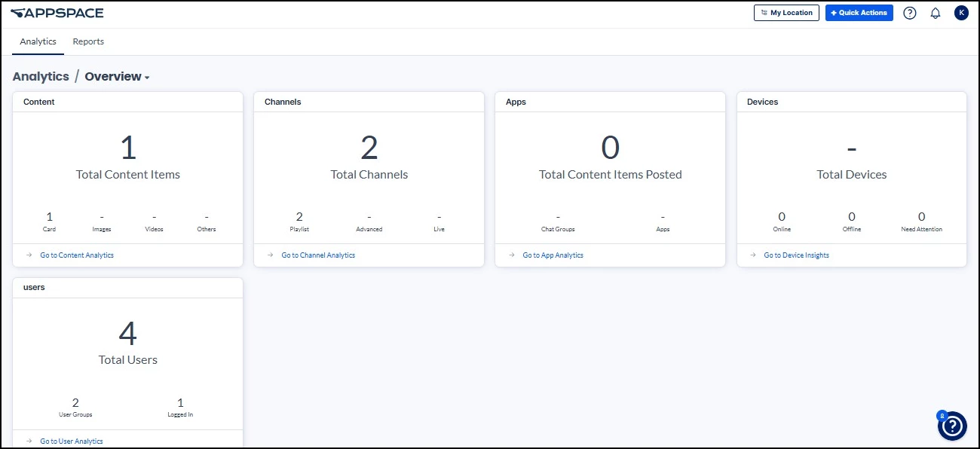Click the Total Content Items Posted label

pyautogui.click(x=611, y=175)
